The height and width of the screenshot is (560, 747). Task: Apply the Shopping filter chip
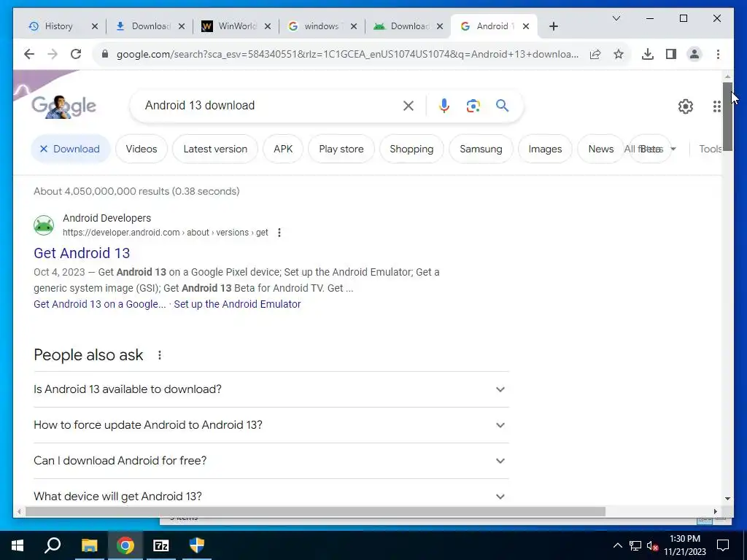(x=411, y=149)
